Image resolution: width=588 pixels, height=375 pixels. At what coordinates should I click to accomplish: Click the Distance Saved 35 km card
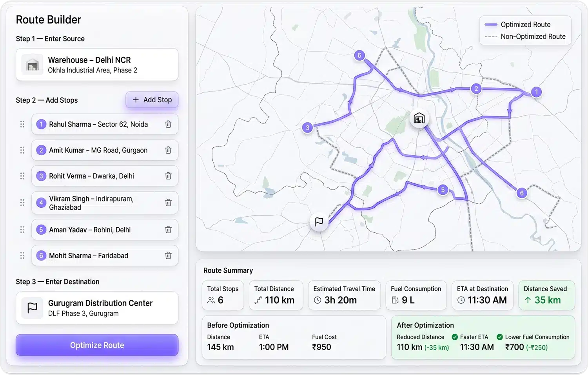click(x=547, y=295)
